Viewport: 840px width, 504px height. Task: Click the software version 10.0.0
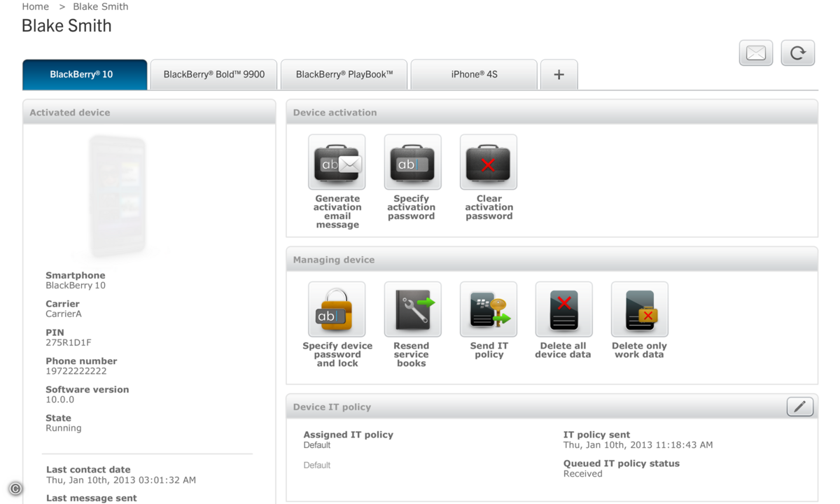[59, 400]
